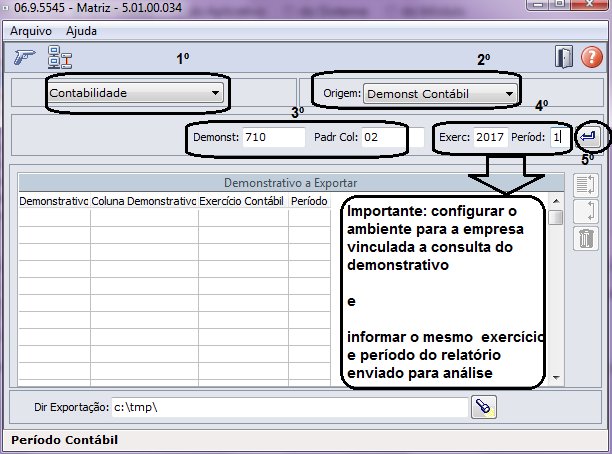612x454 pixels.
Task: Click the grid scrollbar down arrow
Action: coord(556,377)
